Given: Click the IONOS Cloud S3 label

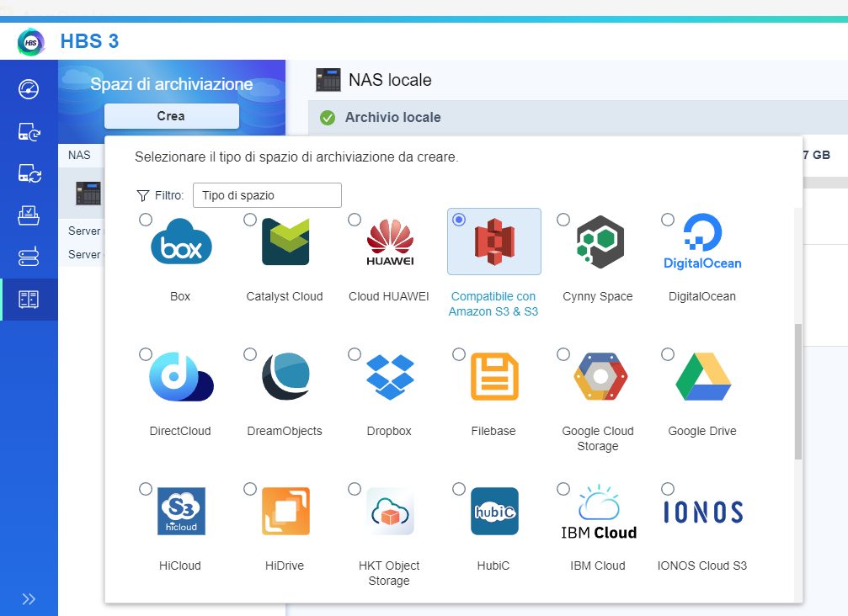Looking at the screenshot, I should pos(702,566).
